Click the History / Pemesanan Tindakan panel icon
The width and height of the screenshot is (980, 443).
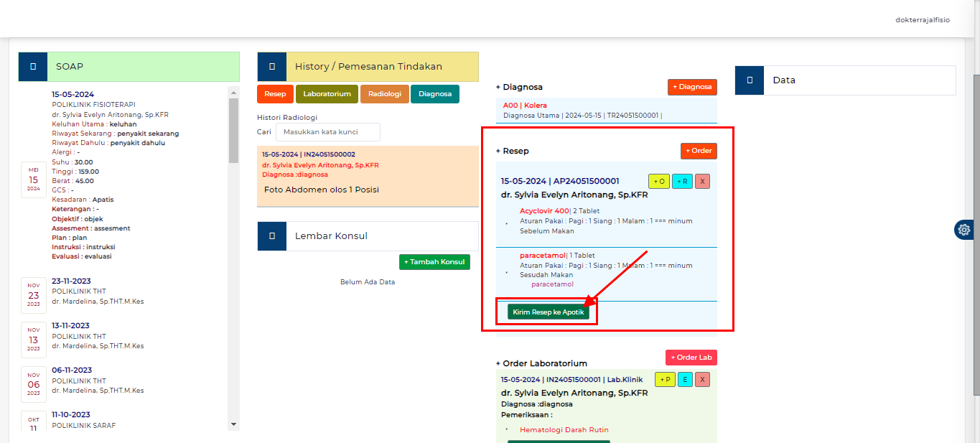[272, 67]
